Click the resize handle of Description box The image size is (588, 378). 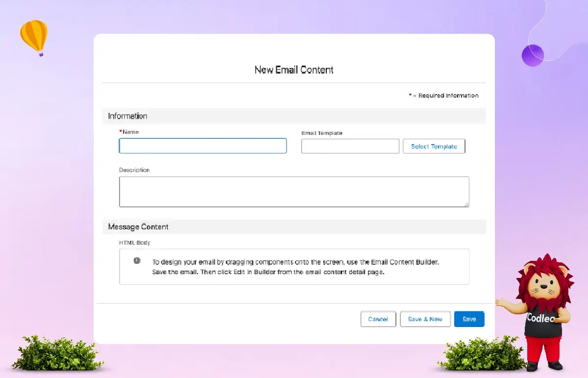[466, 204]
